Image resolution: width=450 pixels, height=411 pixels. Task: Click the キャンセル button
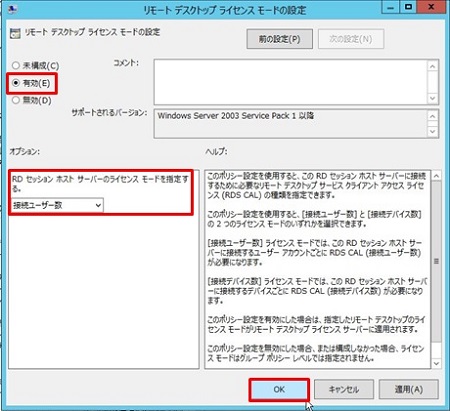click(344, 389)
